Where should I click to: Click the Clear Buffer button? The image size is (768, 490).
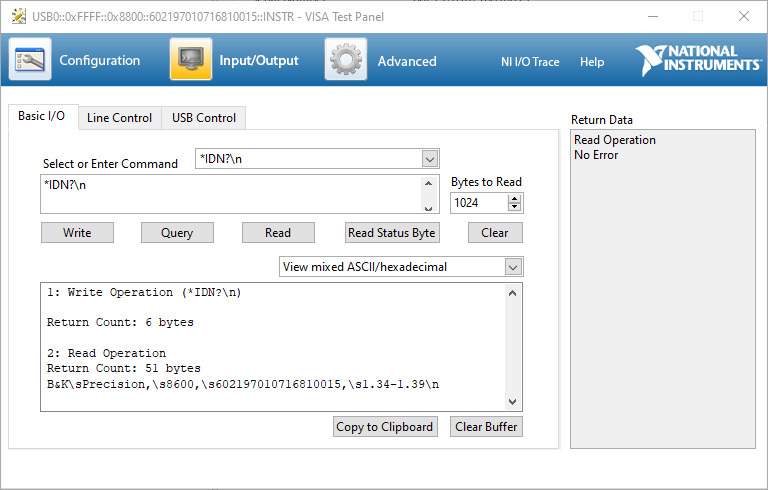pyautogui.click(x=486, y=427)
